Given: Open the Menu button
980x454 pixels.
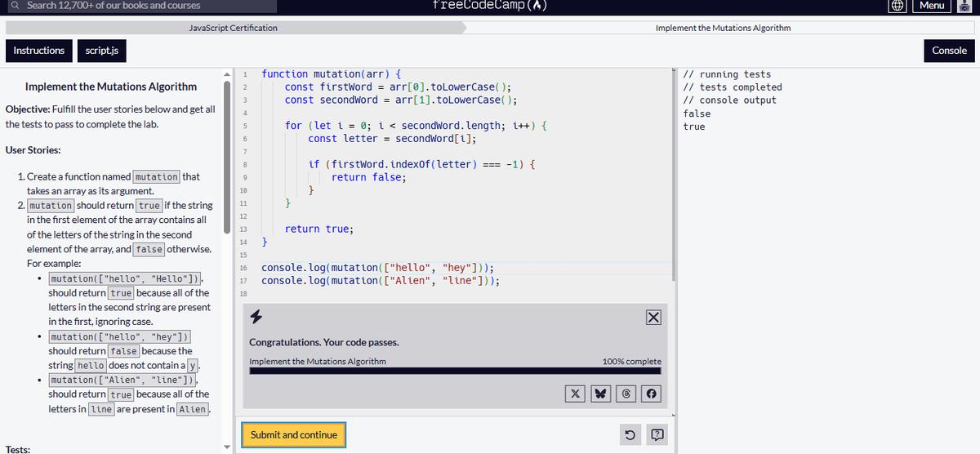Looking at the screenshot, I should click(932, 5).
